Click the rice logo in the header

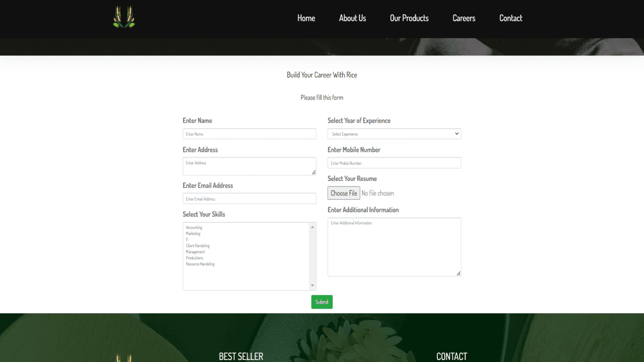point(124,17)
